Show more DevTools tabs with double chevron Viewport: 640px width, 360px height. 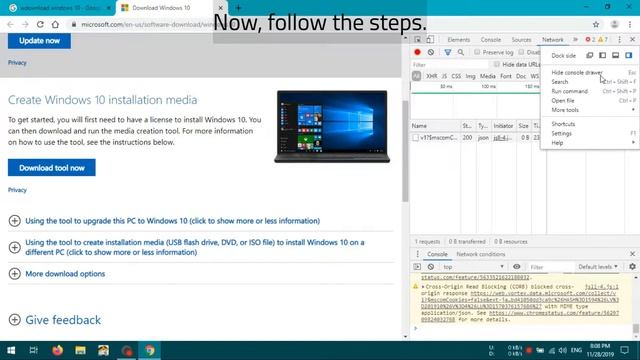(575, 40)
